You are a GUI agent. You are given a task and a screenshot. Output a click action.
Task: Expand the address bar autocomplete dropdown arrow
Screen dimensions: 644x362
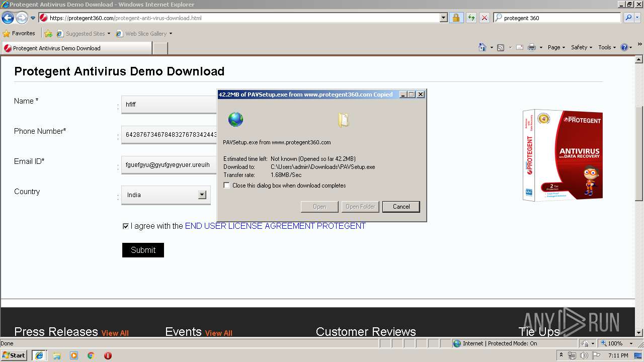[443, 18]
